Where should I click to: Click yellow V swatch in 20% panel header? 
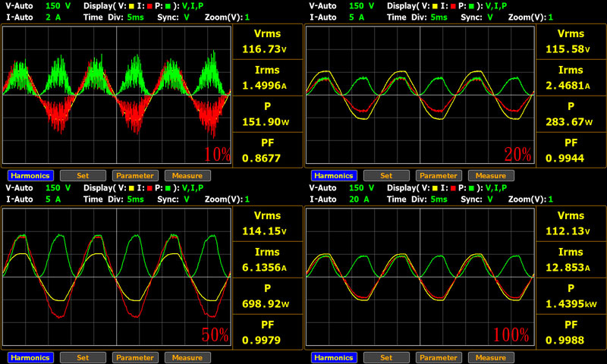(435, 6)
